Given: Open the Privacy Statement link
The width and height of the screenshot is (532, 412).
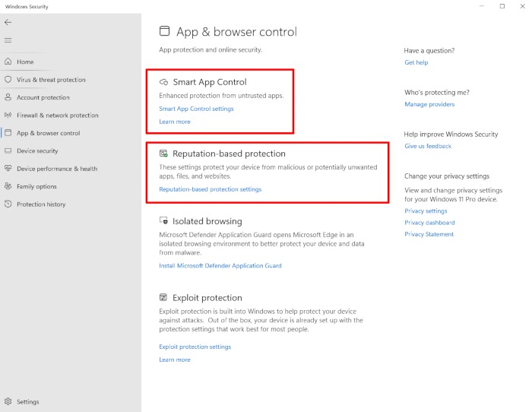Looking at the screenshot, I should click(429, 234).
